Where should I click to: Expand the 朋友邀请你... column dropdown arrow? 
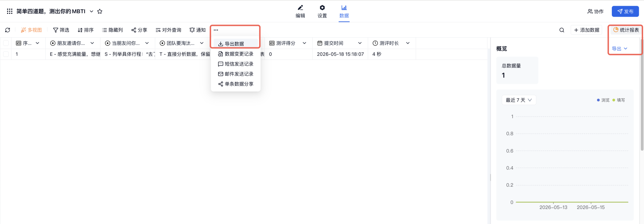(92, 43)
